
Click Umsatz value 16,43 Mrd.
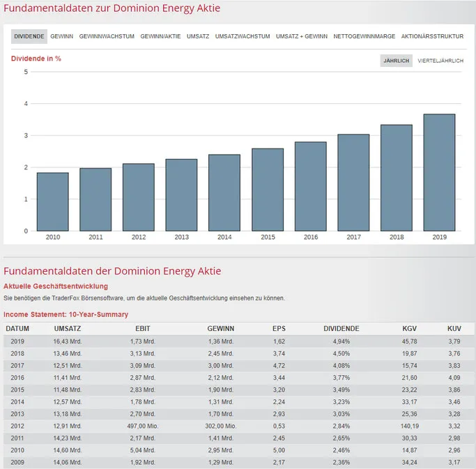(x=68, y=341)
